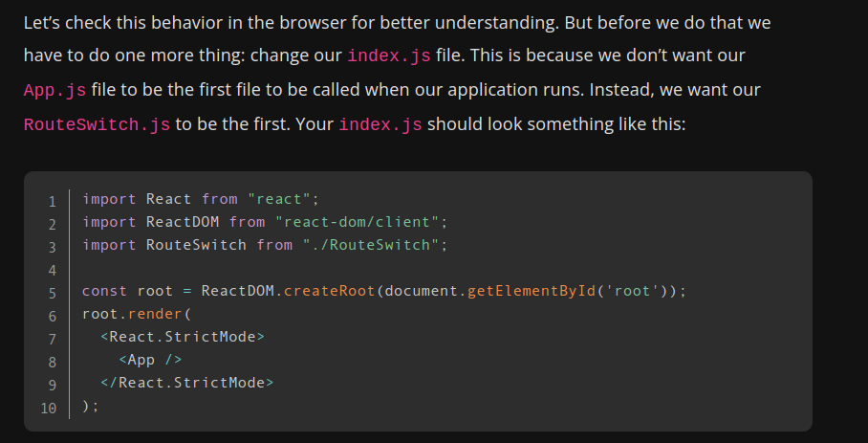The image size is (868, 443).
Task: Click line number 4 in the code gutter
Action: pyautogui.click(x=53, y=271)
